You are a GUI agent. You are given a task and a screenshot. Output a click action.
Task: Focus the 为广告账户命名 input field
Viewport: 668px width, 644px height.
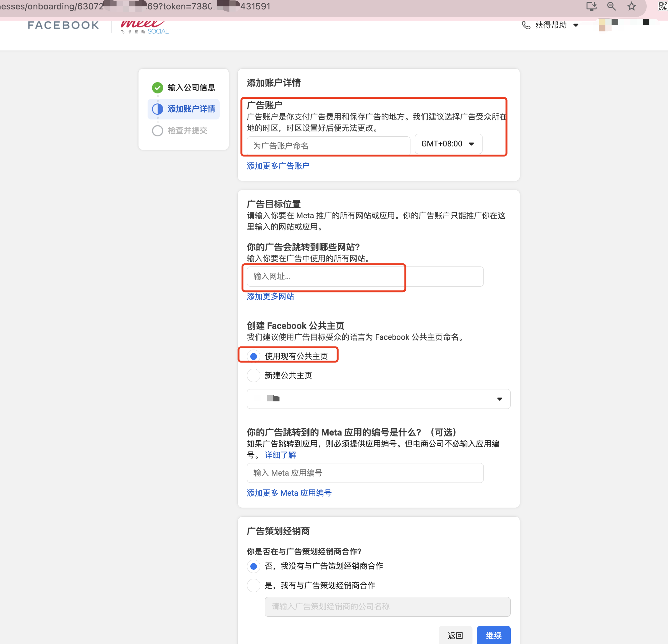(x=329, y=146)
